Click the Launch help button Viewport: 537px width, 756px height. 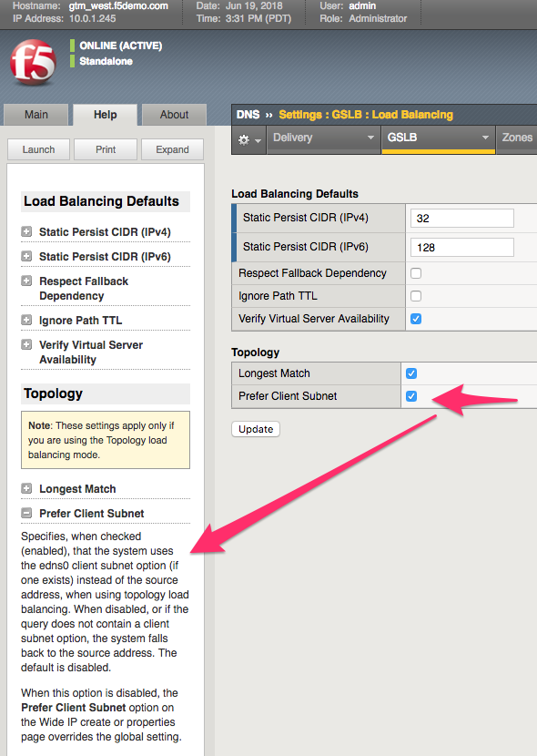click(38, 149)
